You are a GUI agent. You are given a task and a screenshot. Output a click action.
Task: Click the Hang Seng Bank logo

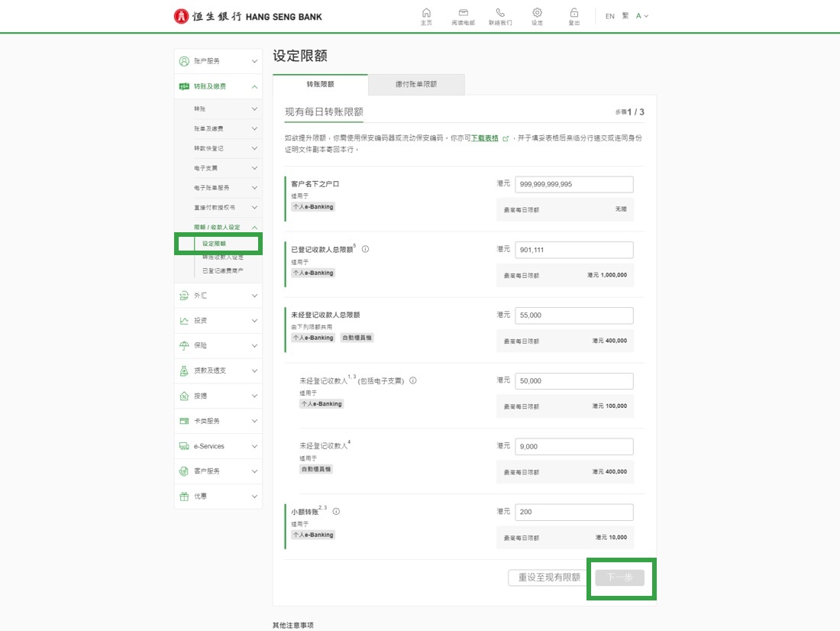click(247, 16)
